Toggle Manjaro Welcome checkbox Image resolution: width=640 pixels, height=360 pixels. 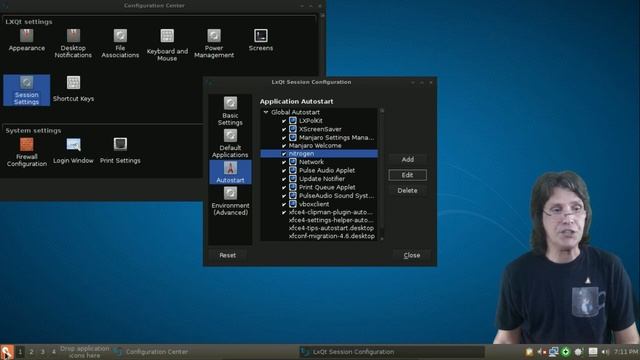[284, 146]
